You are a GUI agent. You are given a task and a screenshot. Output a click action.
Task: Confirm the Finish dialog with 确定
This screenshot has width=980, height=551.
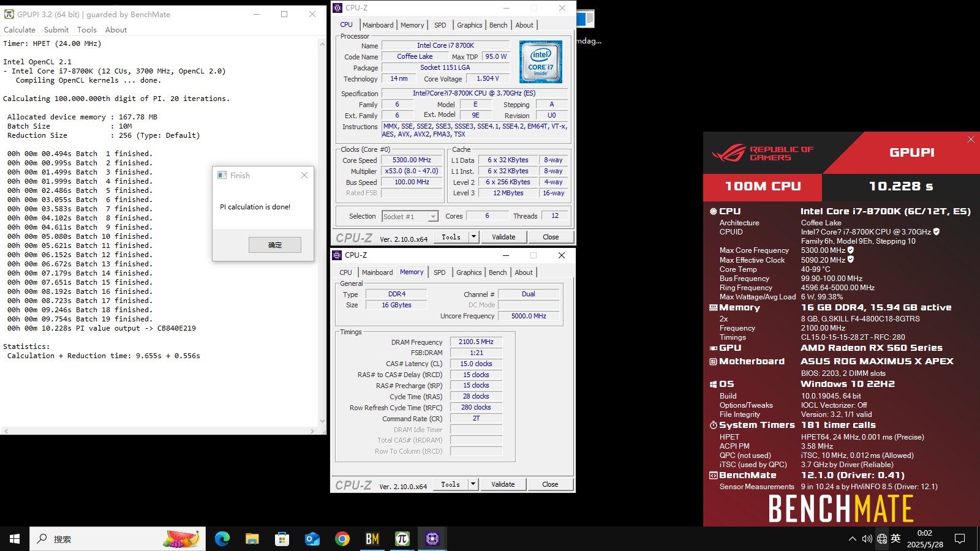pyautogui.click(x=275, y=245)
